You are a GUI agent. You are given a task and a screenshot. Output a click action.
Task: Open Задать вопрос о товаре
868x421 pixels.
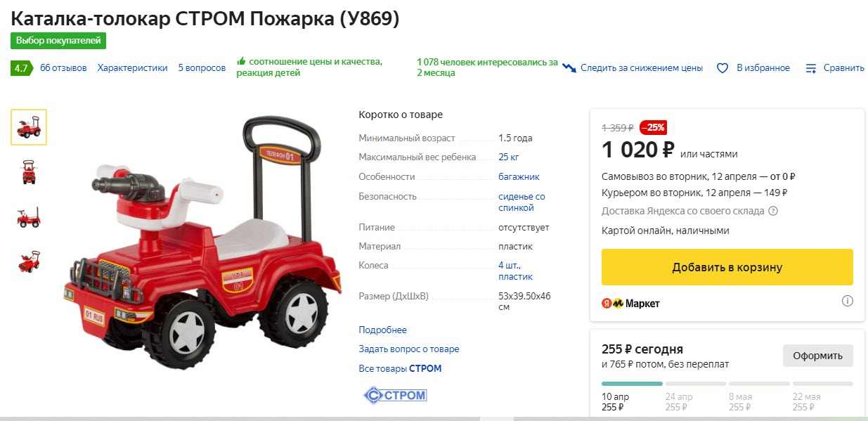point(409,349)
